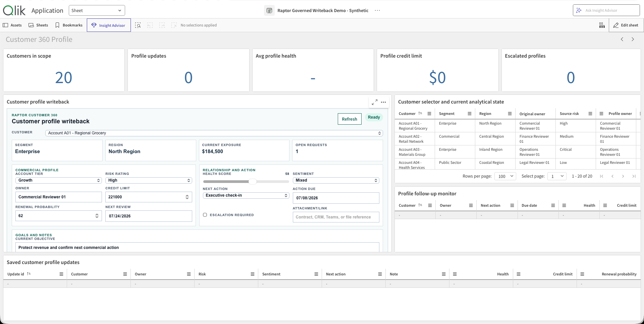Click the Owner text field
This screenshot has height=324, width=644.
tap(58, 197)
